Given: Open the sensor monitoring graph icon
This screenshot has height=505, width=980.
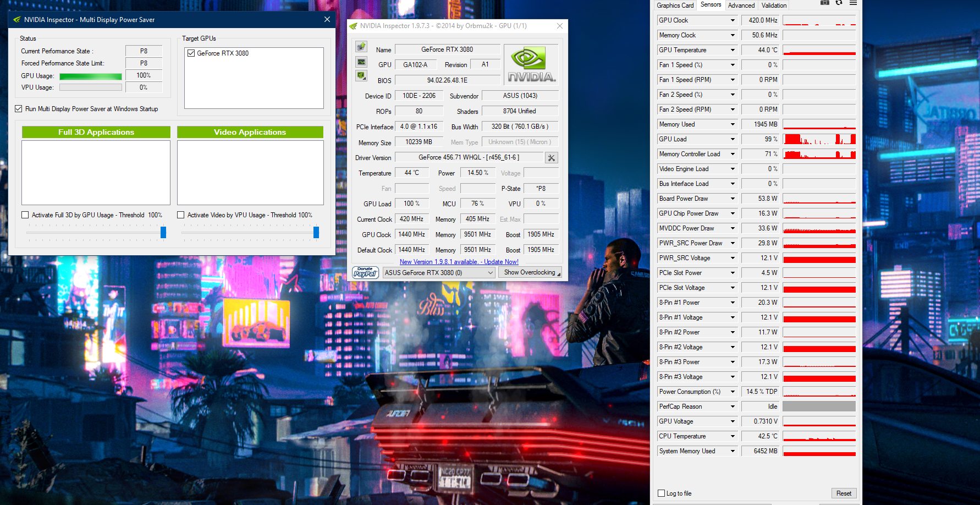Looking at the screenshot, I should point(361,62).
